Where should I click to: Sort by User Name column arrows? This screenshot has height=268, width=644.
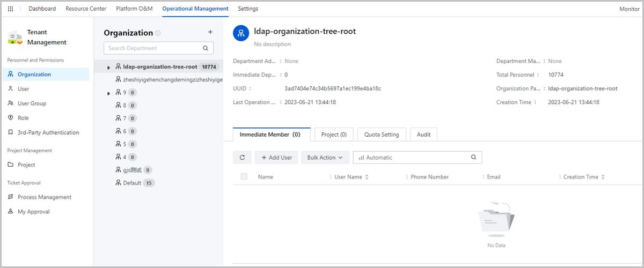(367, 177)
